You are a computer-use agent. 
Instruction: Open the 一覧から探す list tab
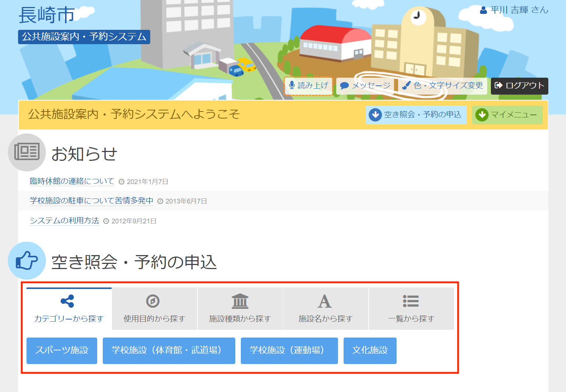pos(411,309)
